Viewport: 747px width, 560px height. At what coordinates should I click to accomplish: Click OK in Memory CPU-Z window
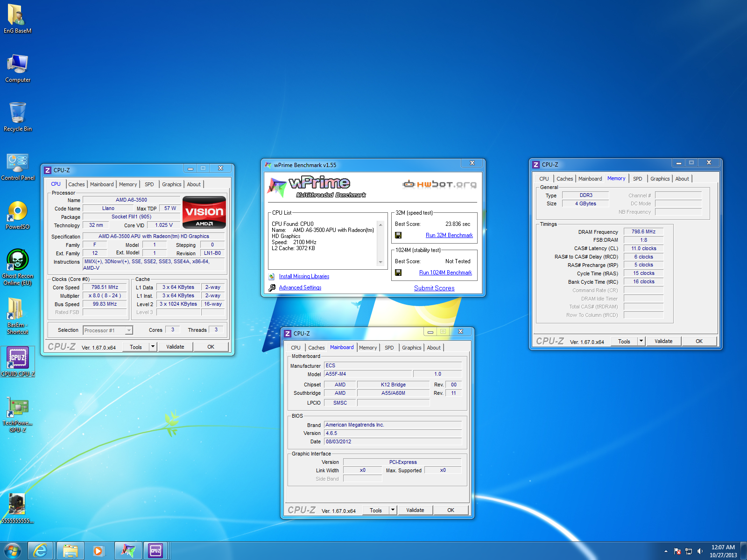pyautogui.click(x=699, y=341)
